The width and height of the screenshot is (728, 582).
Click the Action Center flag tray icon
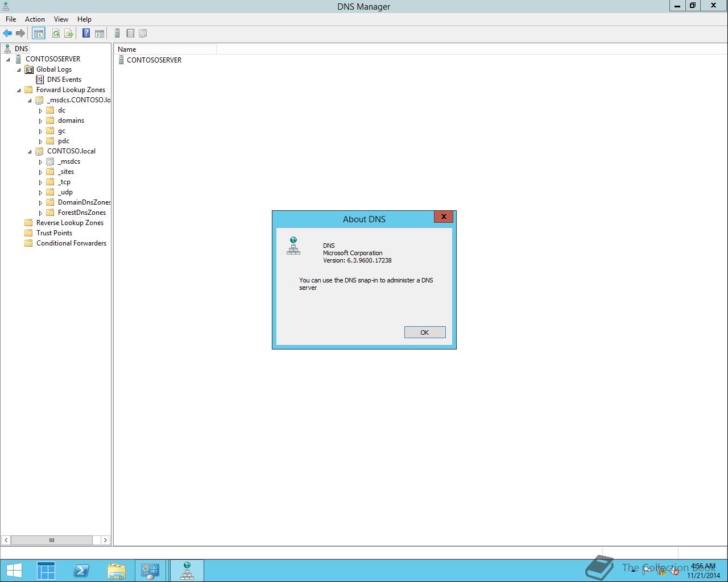click(x=647, y=571)
